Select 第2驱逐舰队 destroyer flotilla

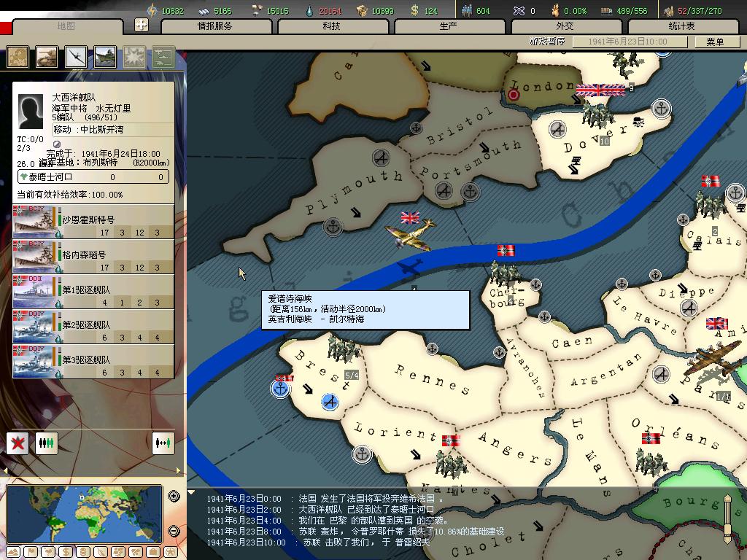[x=93, y=327]
